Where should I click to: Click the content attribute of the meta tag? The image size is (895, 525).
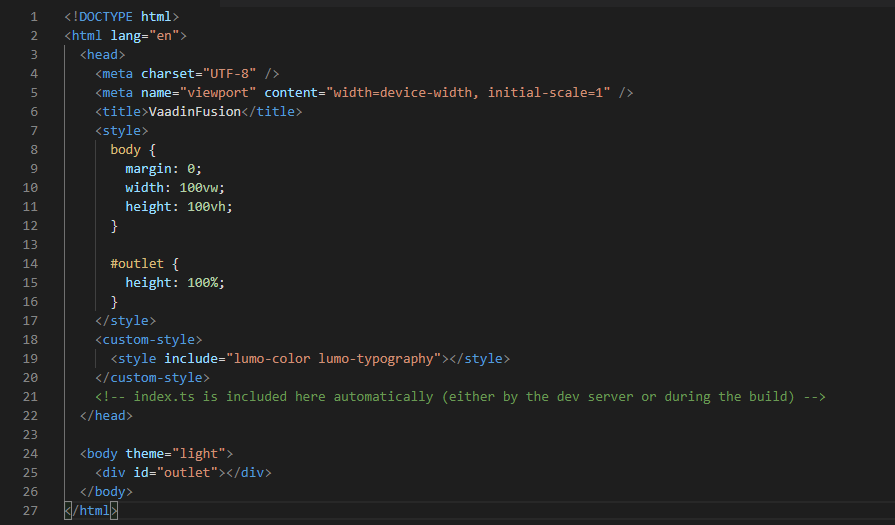click(x=291, y=92)
